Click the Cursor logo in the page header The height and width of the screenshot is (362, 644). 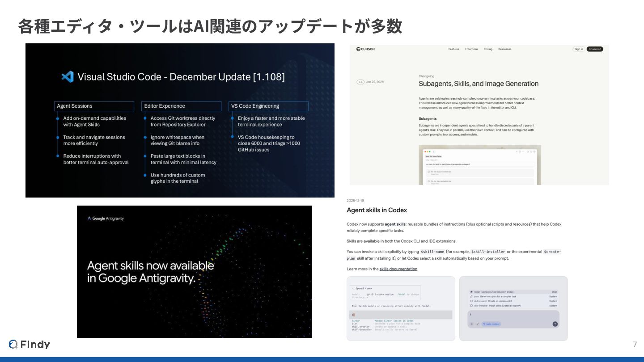(x=365, y=49)
